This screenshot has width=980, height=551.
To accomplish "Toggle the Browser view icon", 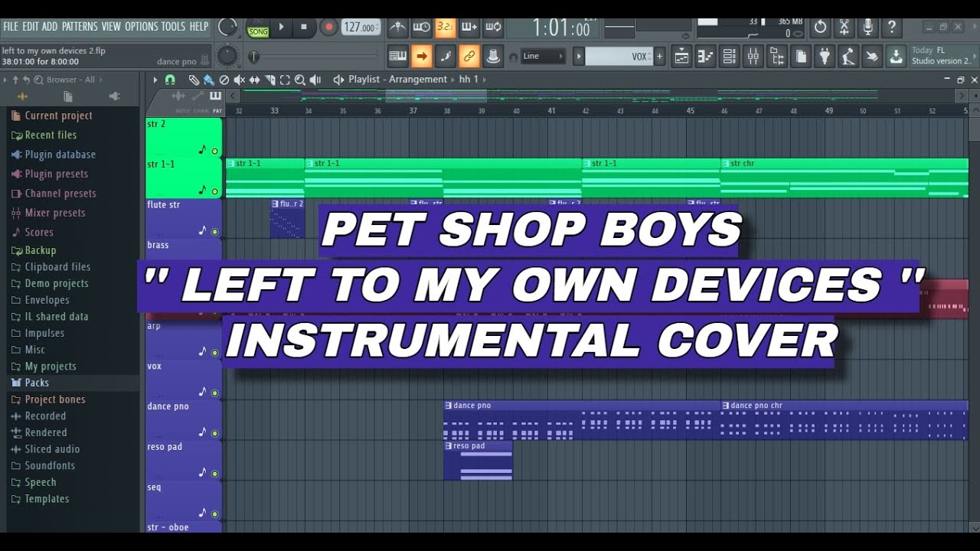I will [777, 56].
